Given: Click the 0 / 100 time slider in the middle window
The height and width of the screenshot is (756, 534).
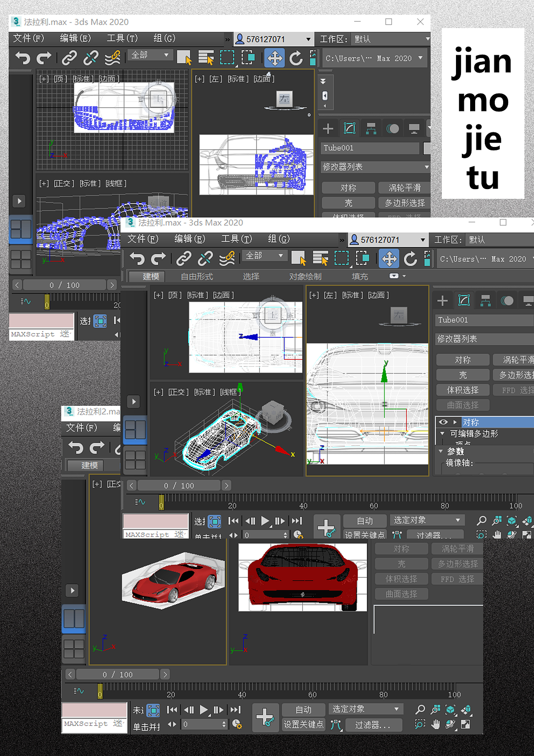Looking at the screenshot, I should (179, 485).
